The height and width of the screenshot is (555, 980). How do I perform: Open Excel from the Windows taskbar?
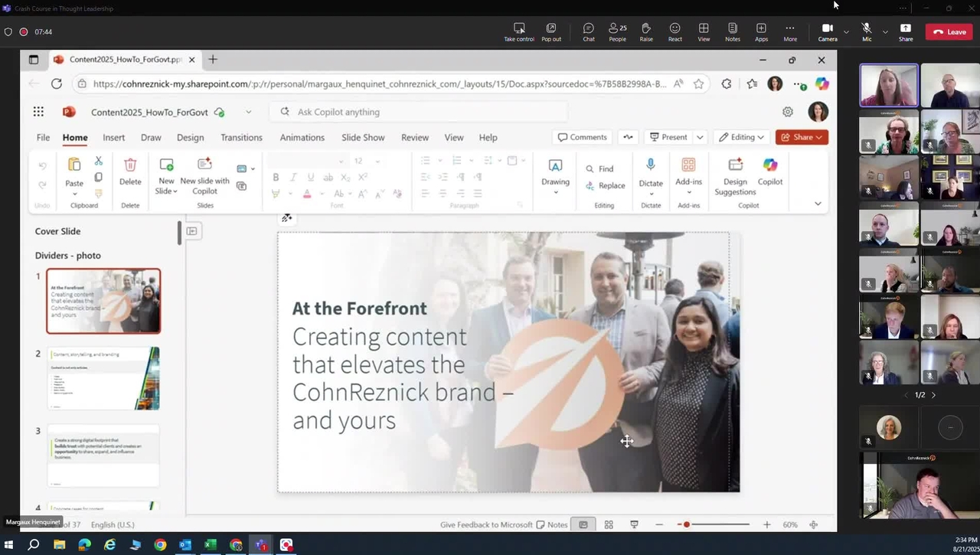tap(211, 545)
